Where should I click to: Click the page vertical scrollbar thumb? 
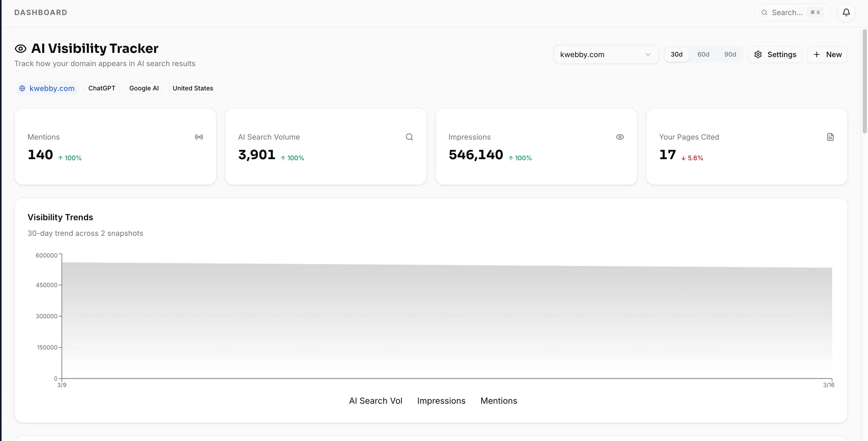(865, 81)
